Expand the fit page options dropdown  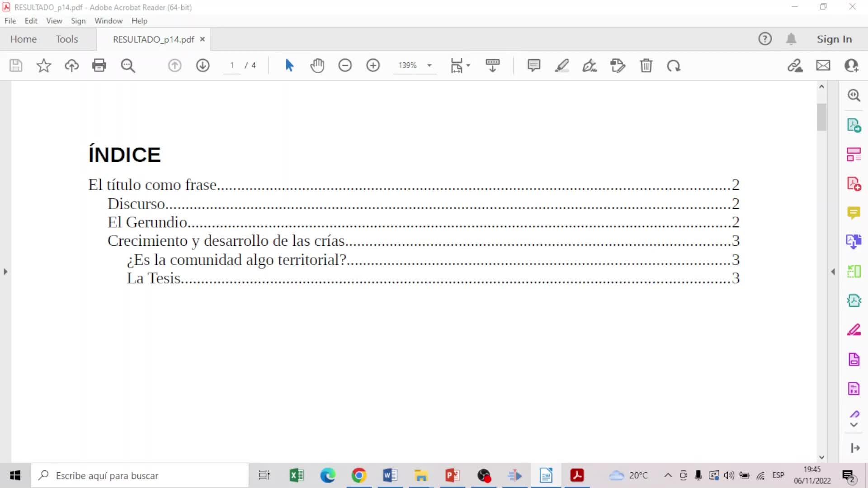point(468,66)
